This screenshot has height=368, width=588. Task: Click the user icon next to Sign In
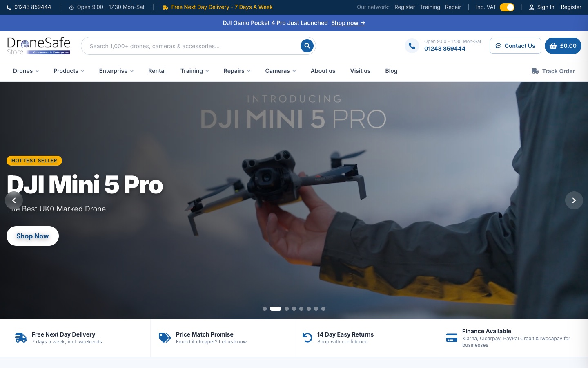532,7
